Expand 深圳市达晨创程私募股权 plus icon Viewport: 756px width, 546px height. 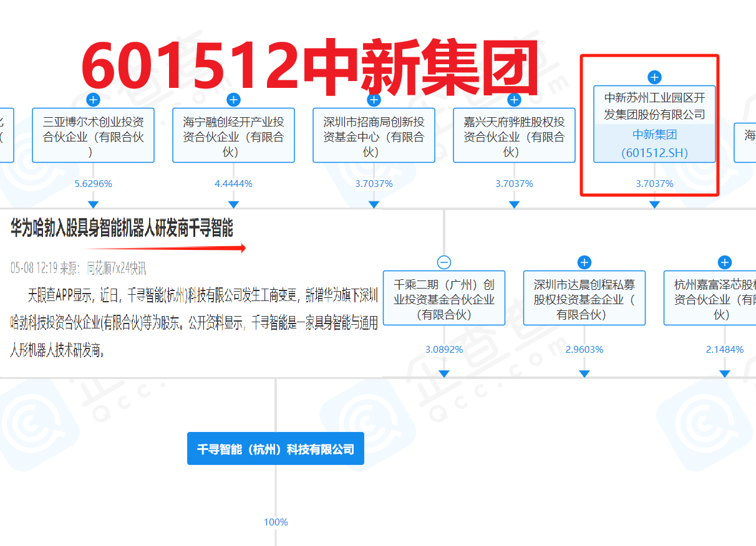point(584,262)
